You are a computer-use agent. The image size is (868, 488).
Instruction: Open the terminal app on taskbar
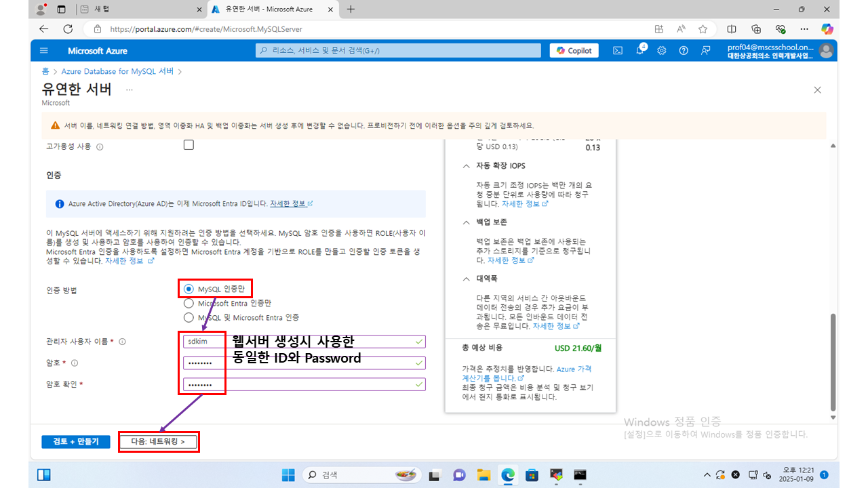click(580, 475)
